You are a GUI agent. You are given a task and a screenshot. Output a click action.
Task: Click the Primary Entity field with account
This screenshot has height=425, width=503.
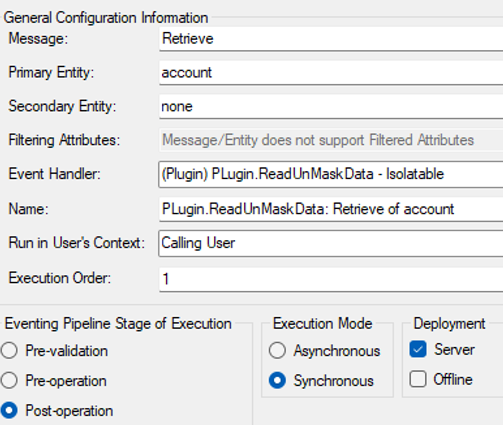(331, 73)
